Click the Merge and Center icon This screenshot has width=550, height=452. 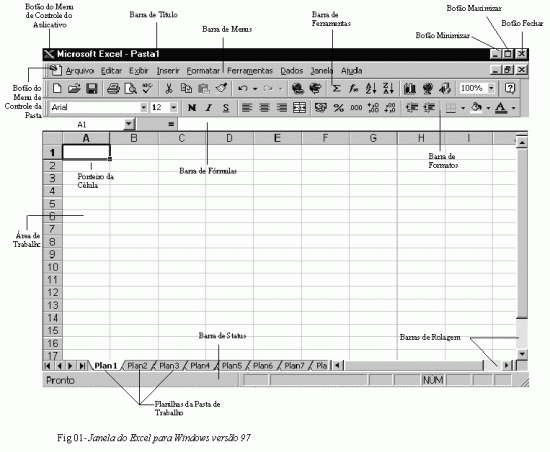299,108
